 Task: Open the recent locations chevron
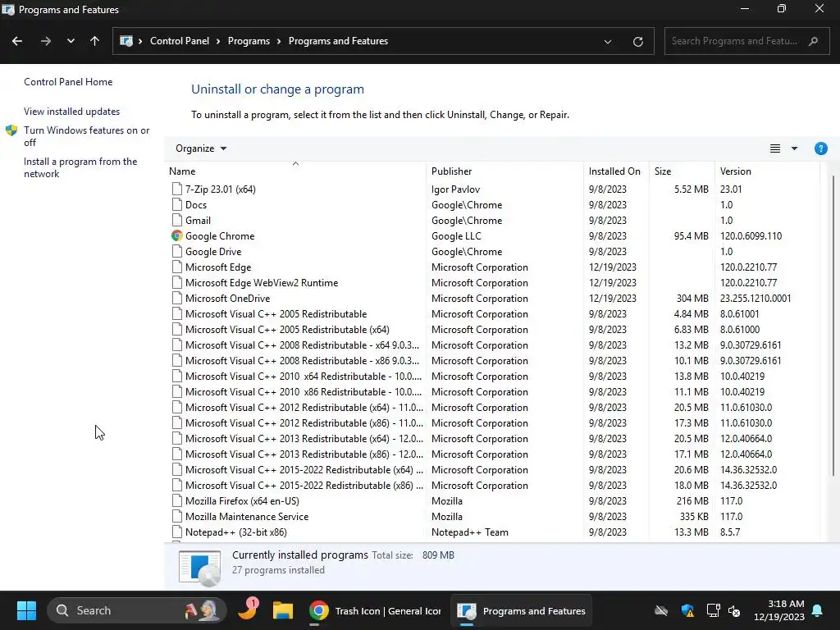tap(71, 41)
